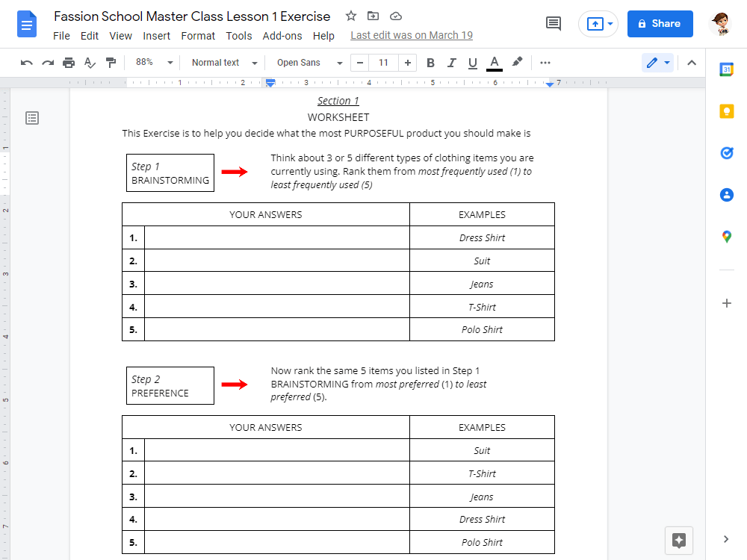Open the File menu
Viewport: 747px width, 560px height.
tap(61, 36)
